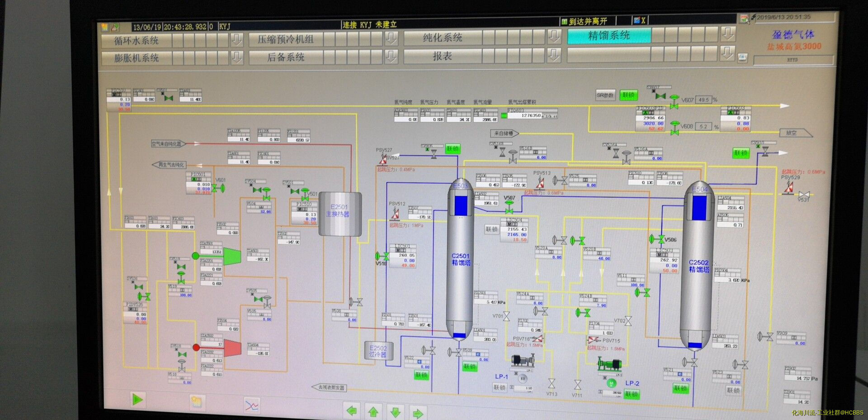
Task: Click the SR参数 button
Action: tap(605, 95)
